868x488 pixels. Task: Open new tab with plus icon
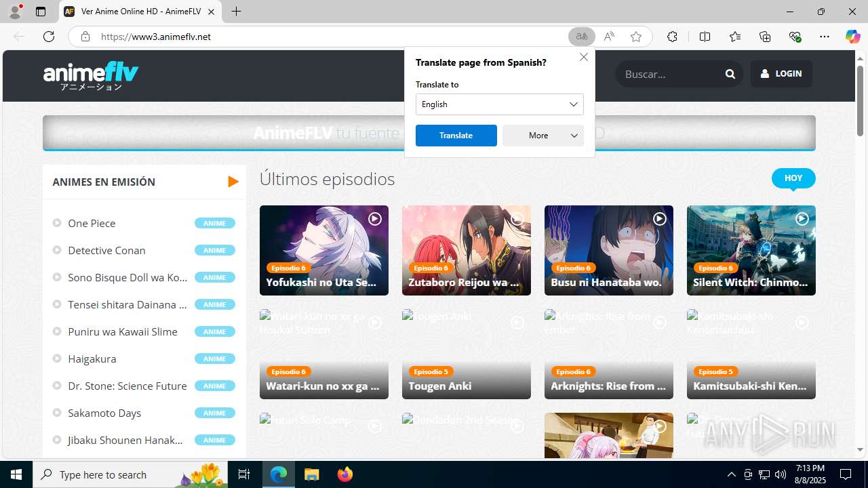tap(236, 12)
